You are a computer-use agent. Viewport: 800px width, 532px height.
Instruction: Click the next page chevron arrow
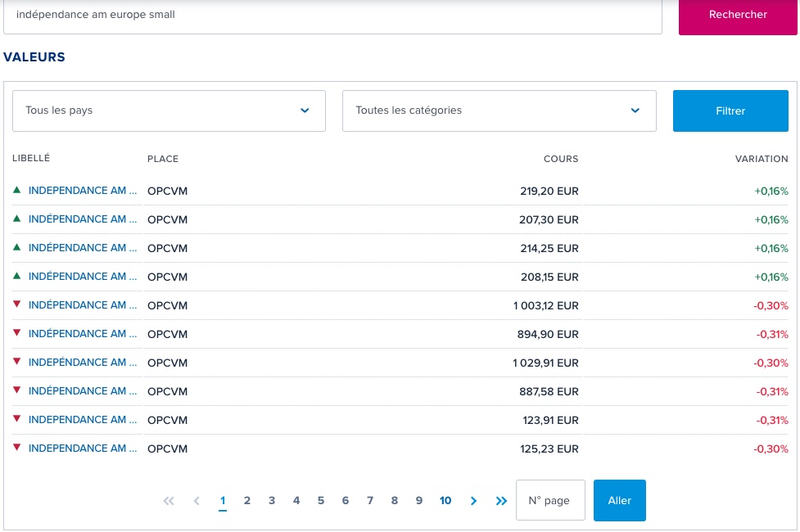tap(473, 501)
